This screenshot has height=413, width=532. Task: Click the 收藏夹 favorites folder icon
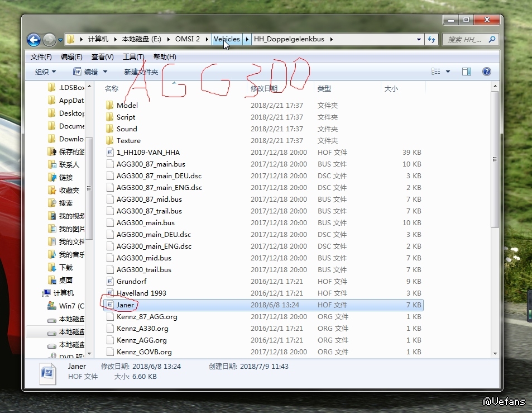(52, 190)
